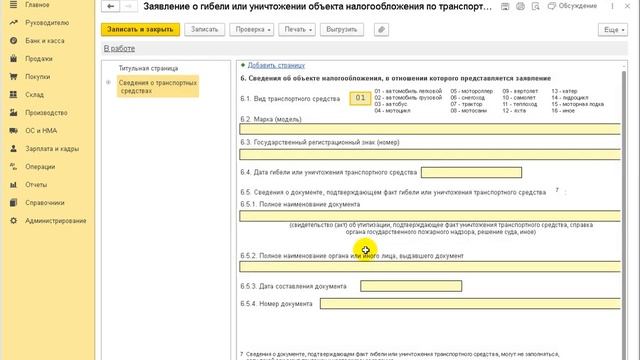This screenshot has width=640, height=360.
Task: Click the ОС и НМА truck icon
Action: 13,131
